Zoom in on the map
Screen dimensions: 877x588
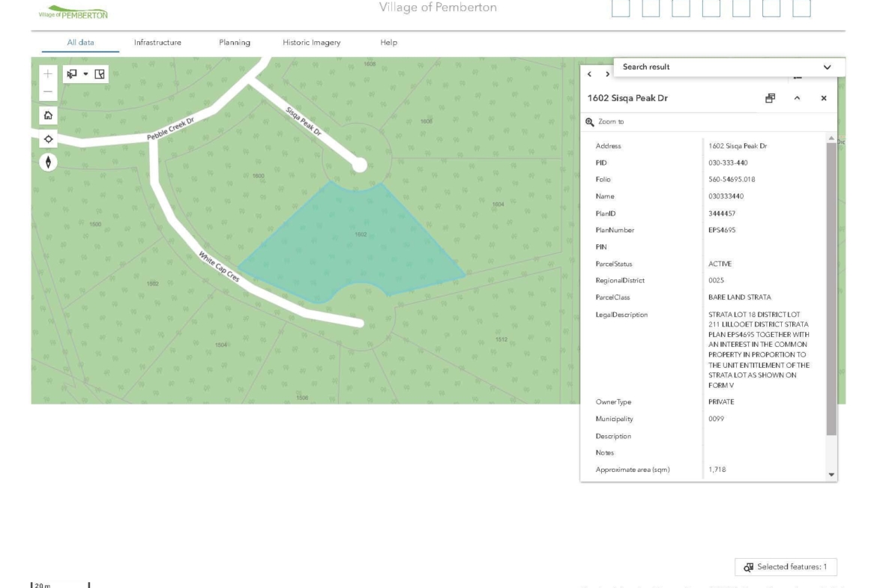click(x=48, y=74)
